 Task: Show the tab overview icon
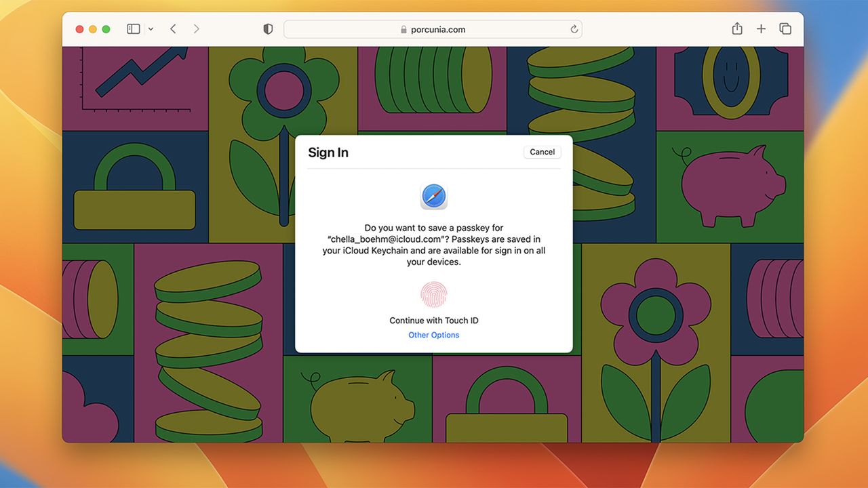tap(785, 29)
